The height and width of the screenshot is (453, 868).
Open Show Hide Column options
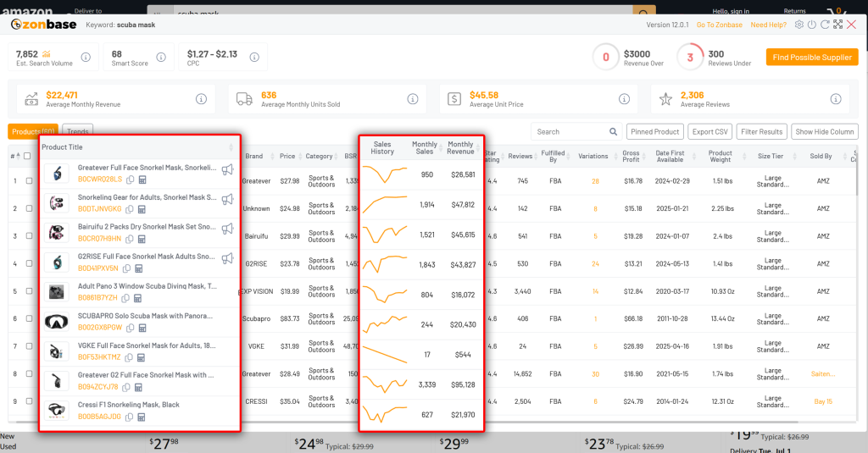[x=825, y=131]
